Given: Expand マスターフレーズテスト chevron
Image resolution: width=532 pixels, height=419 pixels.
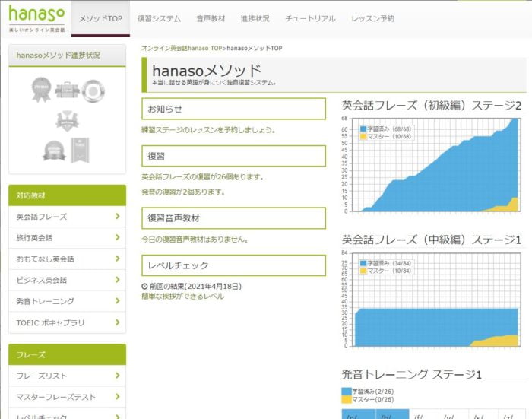Looking at the screenshot, I should coord(117,397).
